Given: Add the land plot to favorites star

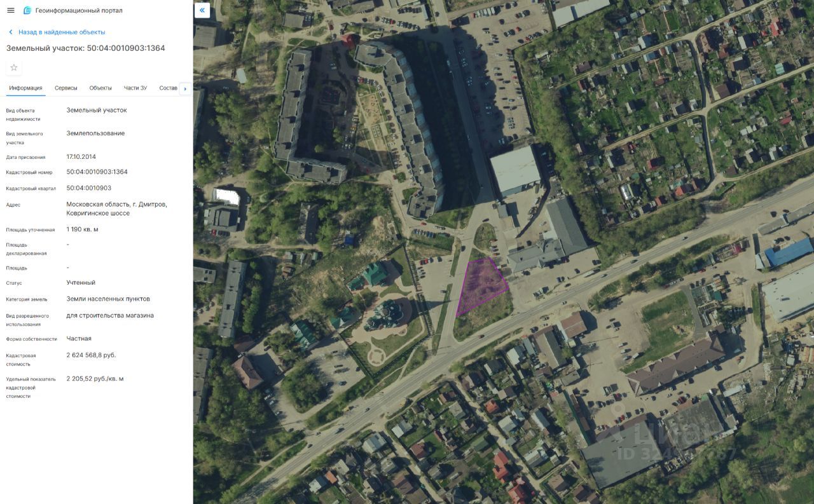Looking at the screenshot, I should click(14, 67).
